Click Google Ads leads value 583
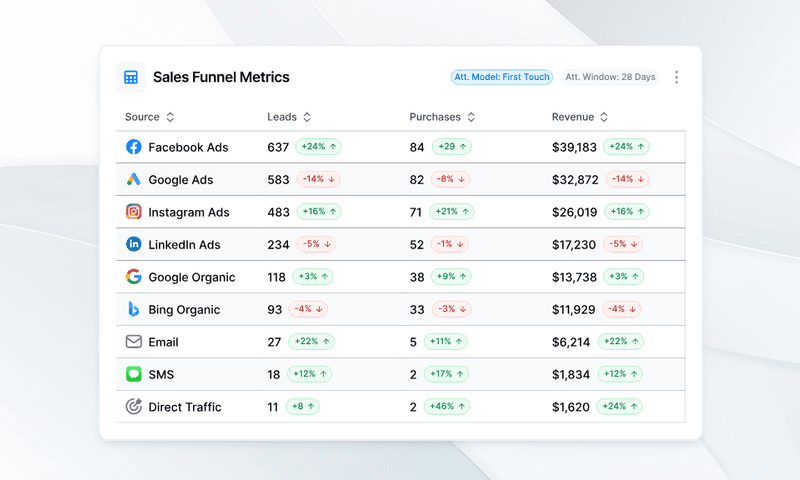This screenshot has width=800, height=480. (278, 180)
